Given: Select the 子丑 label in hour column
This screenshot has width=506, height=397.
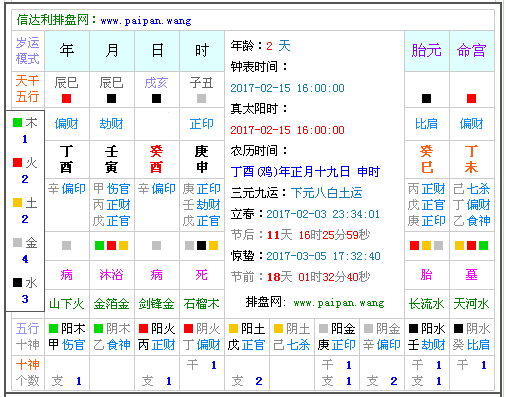Looking at the screenshot, I should click(201, 83).
